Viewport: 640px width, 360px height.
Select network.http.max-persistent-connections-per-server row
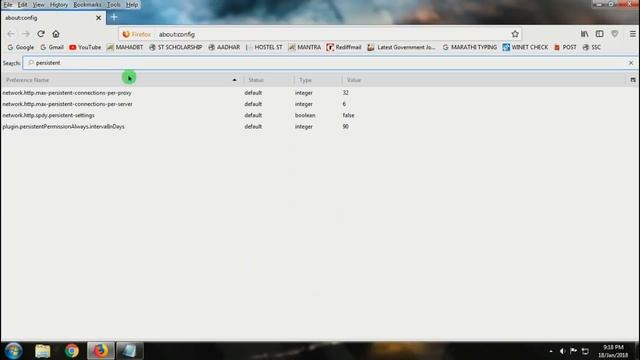pyautogui.click(x=320, y=104)
